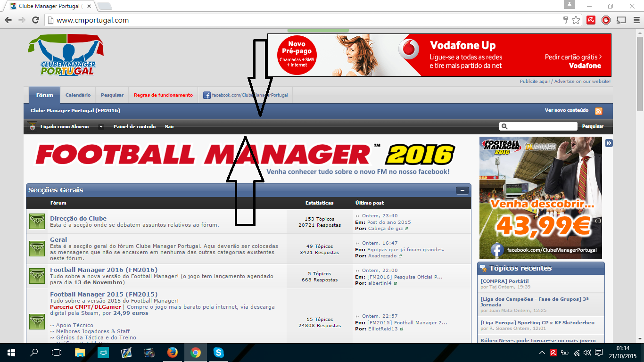
Task: Click the Football Manager 43,99€ sidebar ad
Action: [x=541, y=198]
